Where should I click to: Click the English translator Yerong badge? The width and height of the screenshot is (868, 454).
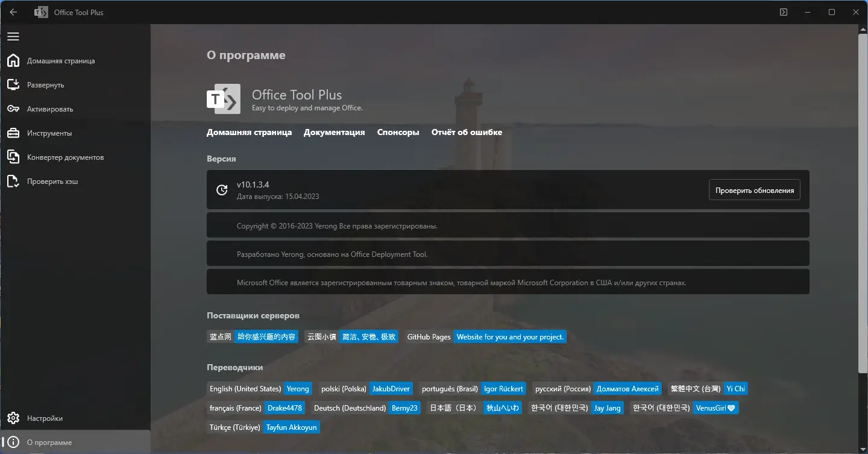pyautogui.click(x=259, y=389)
